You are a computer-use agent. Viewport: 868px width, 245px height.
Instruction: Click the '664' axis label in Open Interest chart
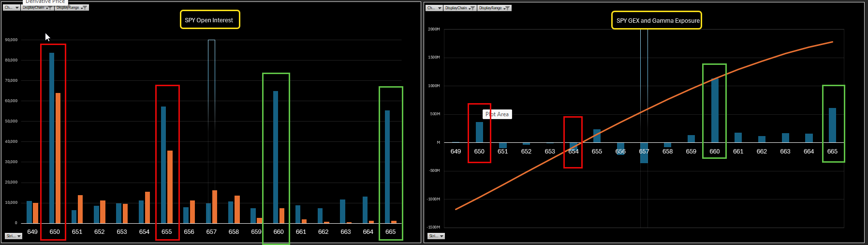click(368, 232)
